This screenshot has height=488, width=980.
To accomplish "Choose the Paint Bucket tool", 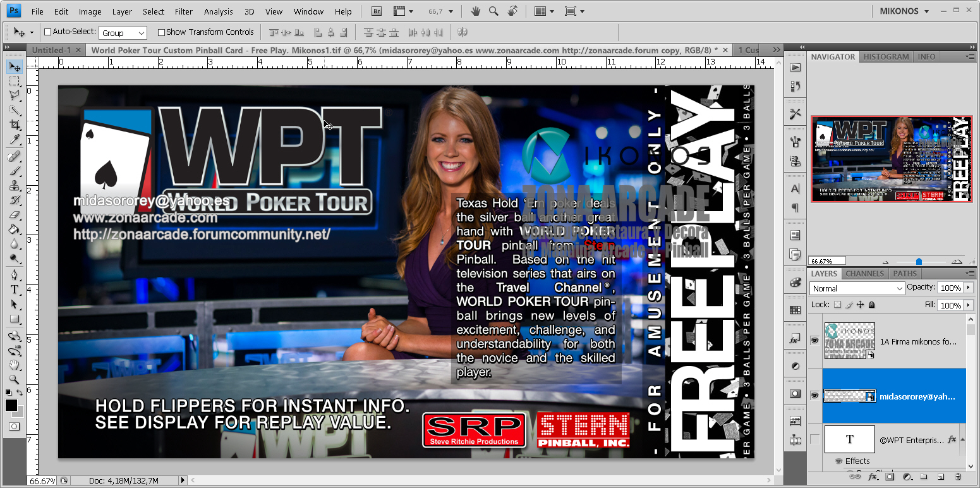I will point(15,229).
